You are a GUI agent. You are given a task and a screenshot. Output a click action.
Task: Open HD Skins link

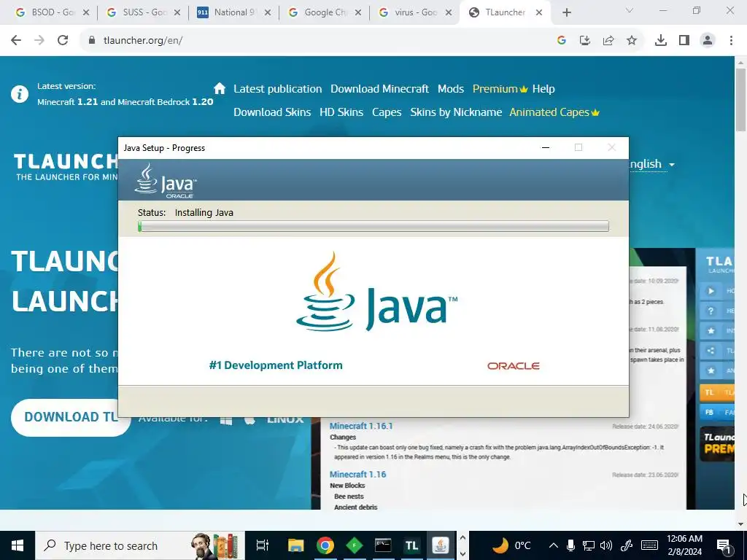[x=341, y=112]
